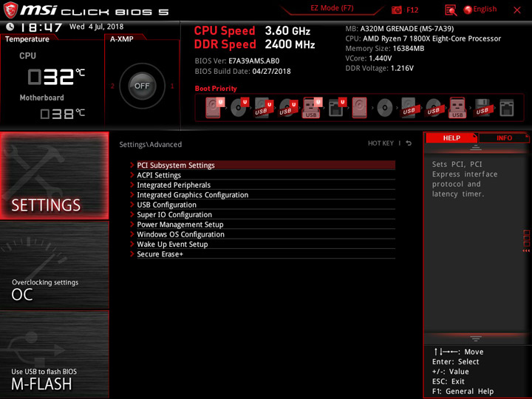
Task: Select the UEFI USB CD/DVD boot icon
Action: coord(288,108)
